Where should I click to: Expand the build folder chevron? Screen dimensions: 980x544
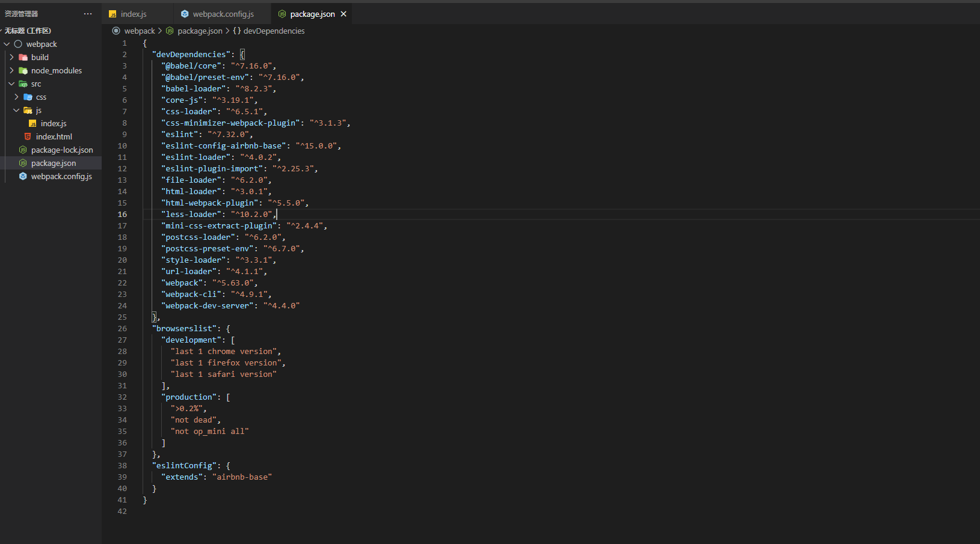click(11, 57)
